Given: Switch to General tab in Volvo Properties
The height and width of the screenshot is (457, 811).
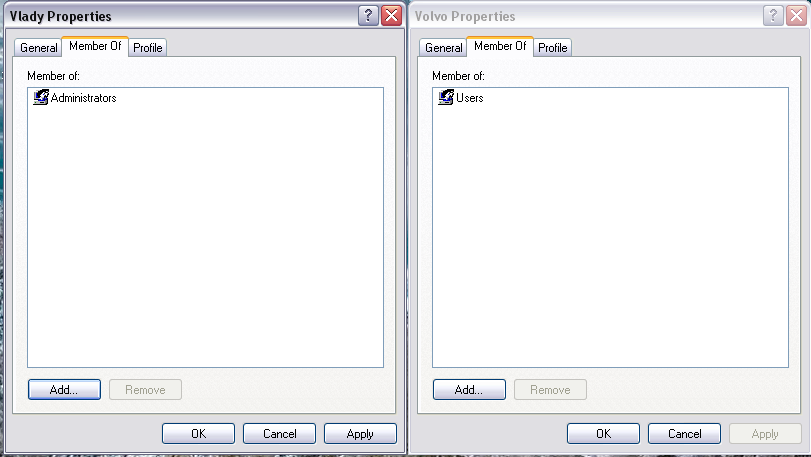Looking at the screenshot, I should (443, 48).
